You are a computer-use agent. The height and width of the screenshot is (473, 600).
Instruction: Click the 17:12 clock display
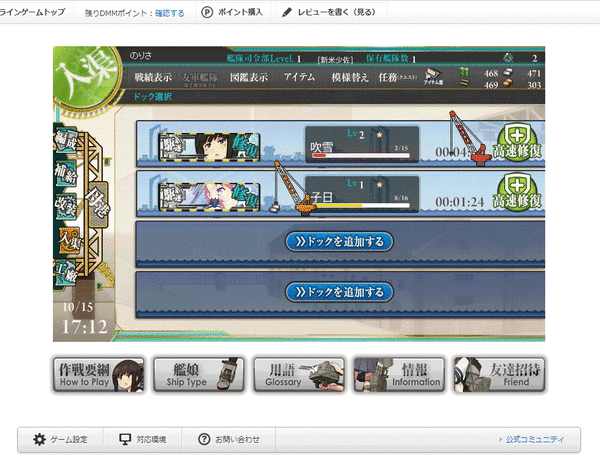coord(85,327)
